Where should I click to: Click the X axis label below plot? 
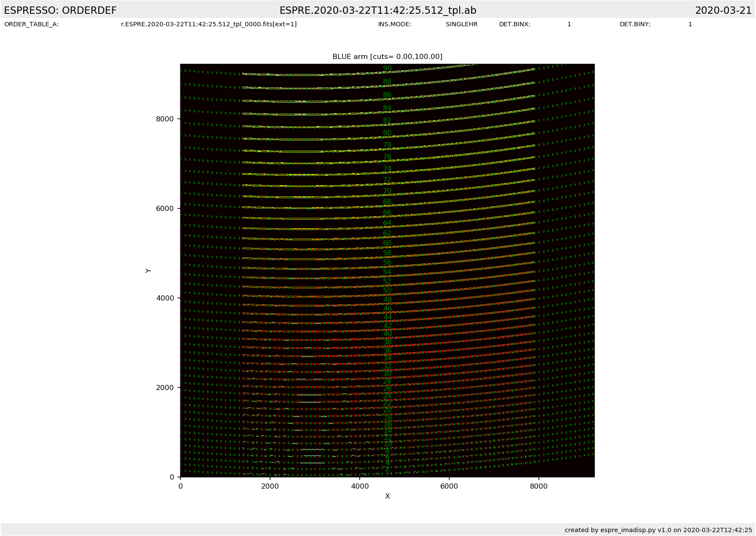tap(387, 496)
